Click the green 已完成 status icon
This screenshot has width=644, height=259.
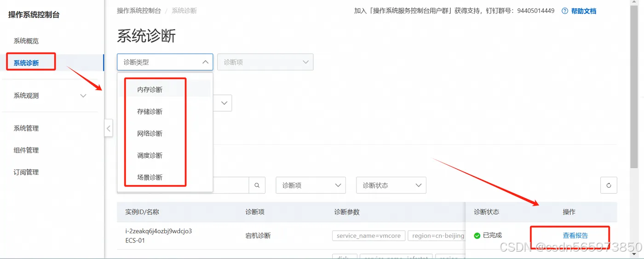pyautogui.click(x=477, y=236)
